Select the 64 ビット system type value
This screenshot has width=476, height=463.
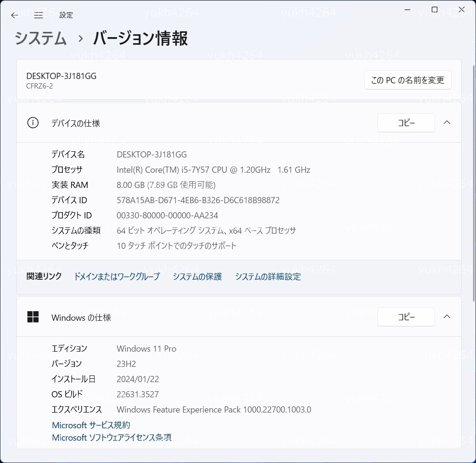point(206,231)
